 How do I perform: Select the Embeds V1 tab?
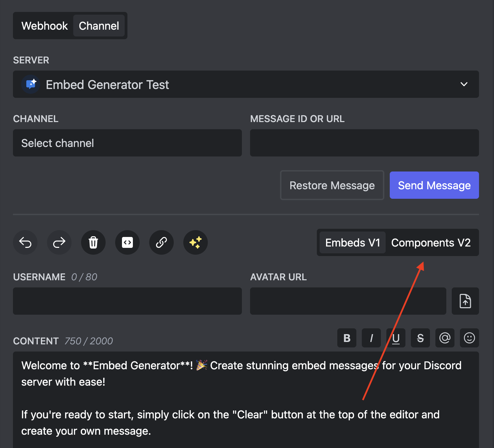[353, 242]
